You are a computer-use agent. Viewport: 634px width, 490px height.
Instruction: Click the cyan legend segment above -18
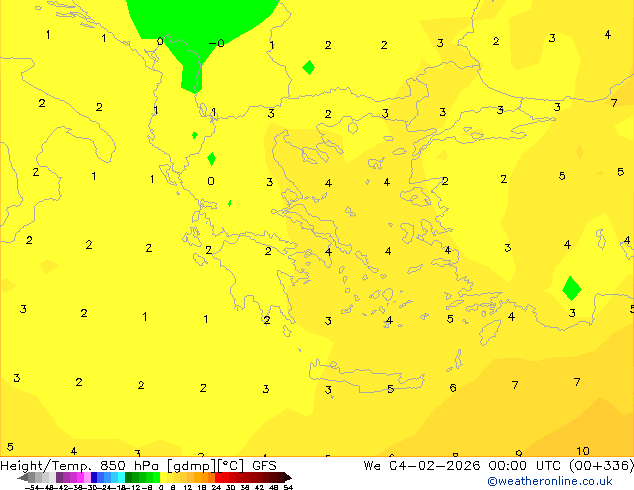coord(121,477)
